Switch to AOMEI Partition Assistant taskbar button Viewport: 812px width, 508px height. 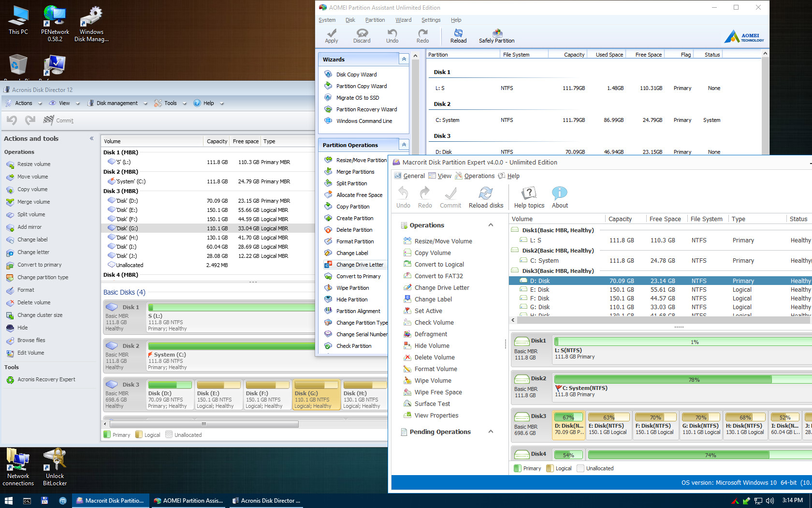(x=188, y=501)
